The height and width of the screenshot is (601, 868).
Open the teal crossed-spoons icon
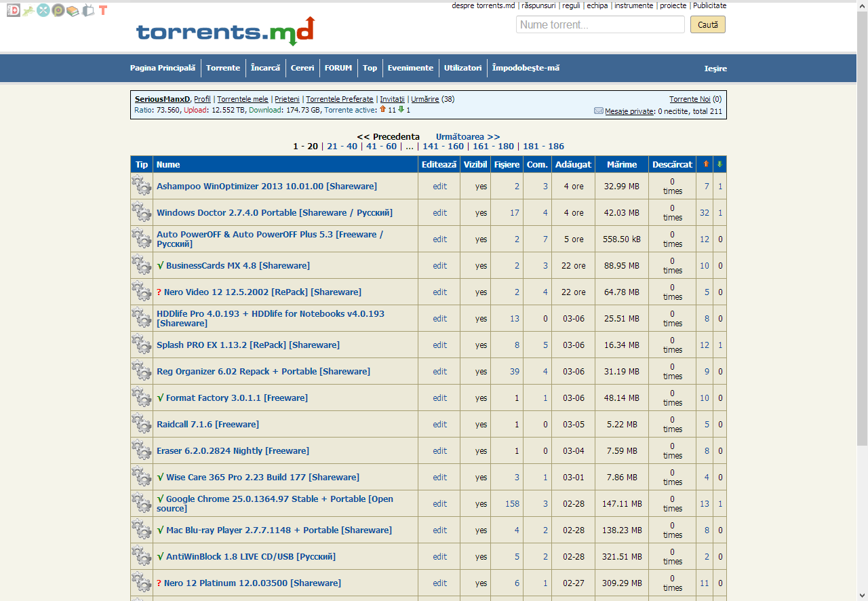pyautogui.click(x=43, y=10)
